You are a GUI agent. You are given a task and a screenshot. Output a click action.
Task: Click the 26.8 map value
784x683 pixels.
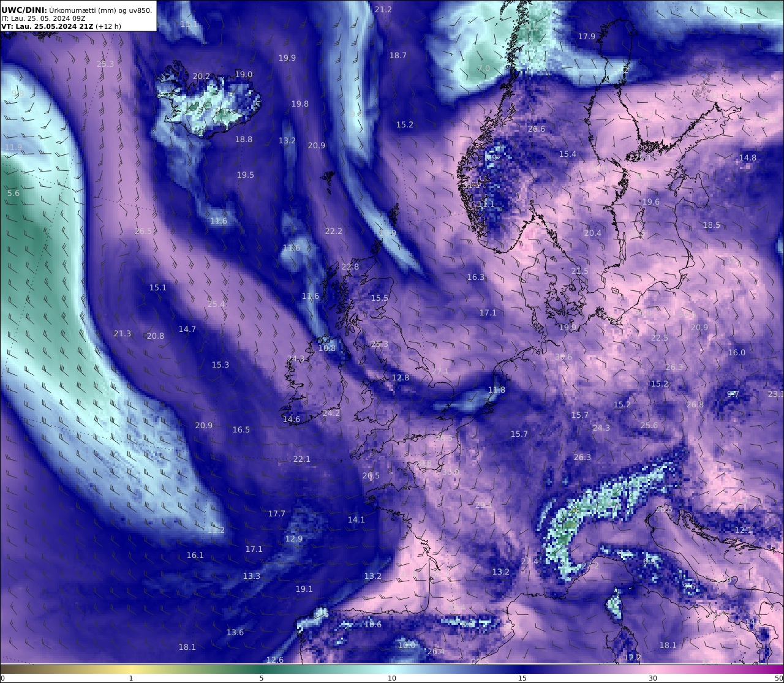pos(695,404)
